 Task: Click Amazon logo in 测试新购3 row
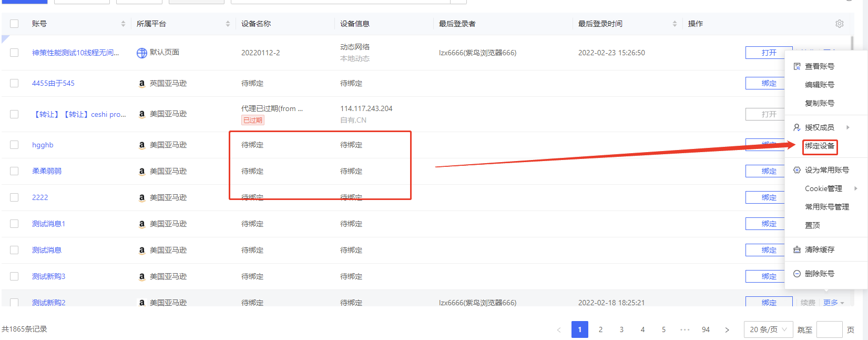(x=141, y=276)
